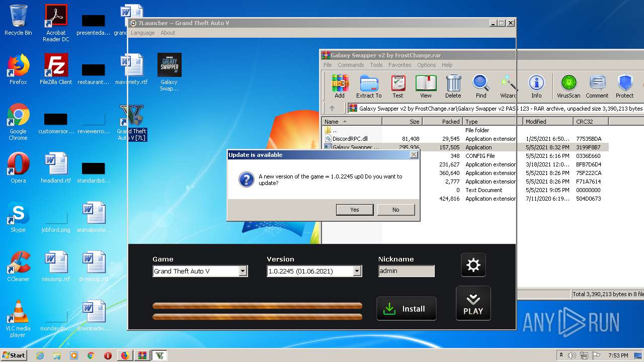This screenshot has height=362, width=644.
Task: Click the Test archive icon
Action: [x=398, y=86]
